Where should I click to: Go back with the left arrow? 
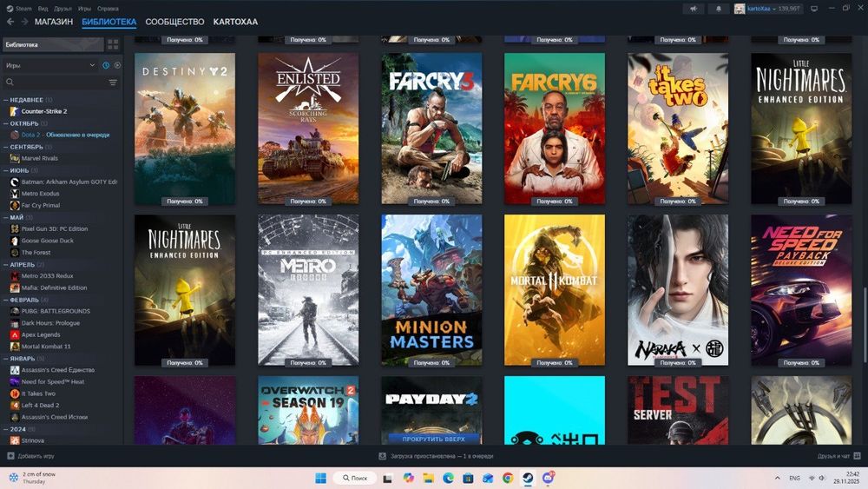point(10,22)
